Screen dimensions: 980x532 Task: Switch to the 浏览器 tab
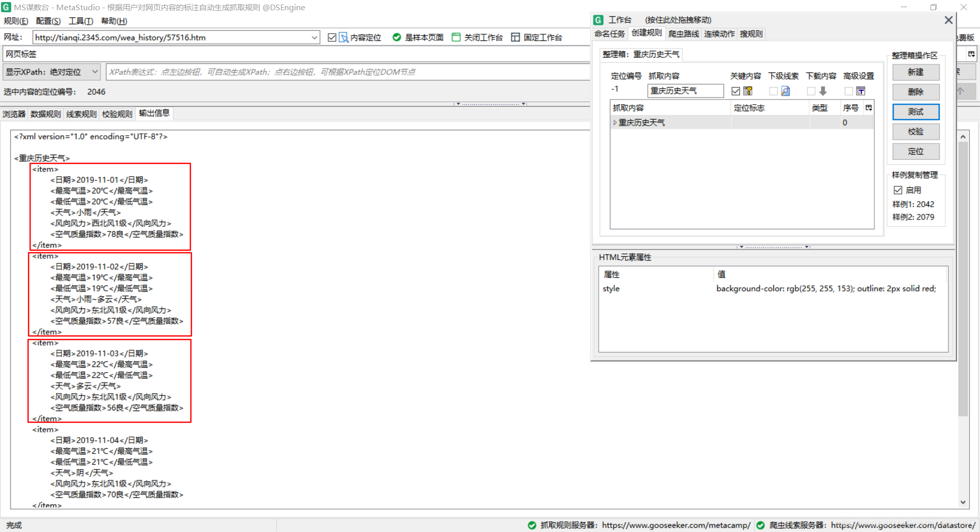point(14,114)
